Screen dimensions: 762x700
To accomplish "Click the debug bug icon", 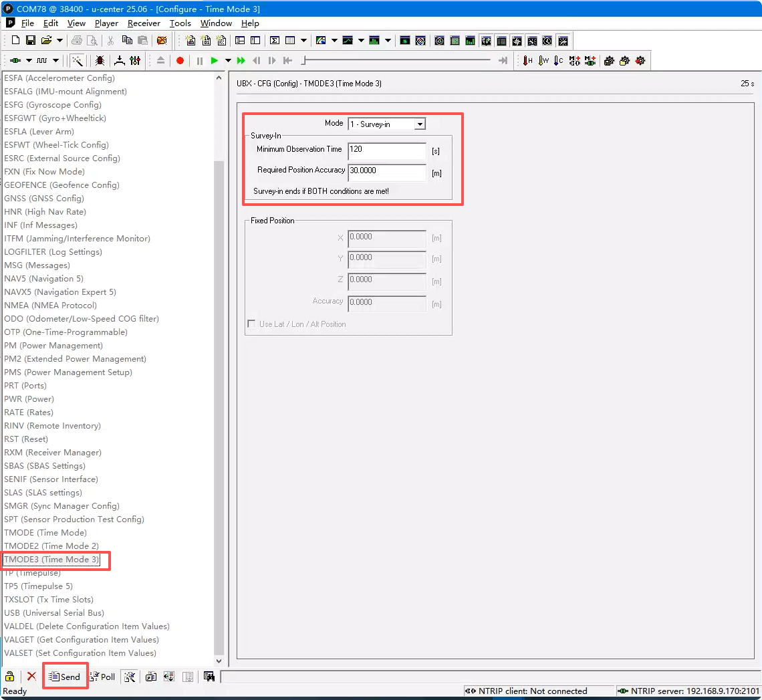I will [x=100, y=61].
